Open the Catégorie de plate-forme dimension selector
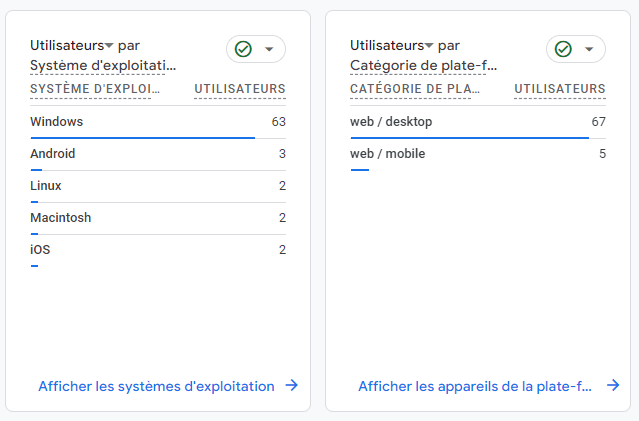The image size is (639, 421). coord(424,66)
